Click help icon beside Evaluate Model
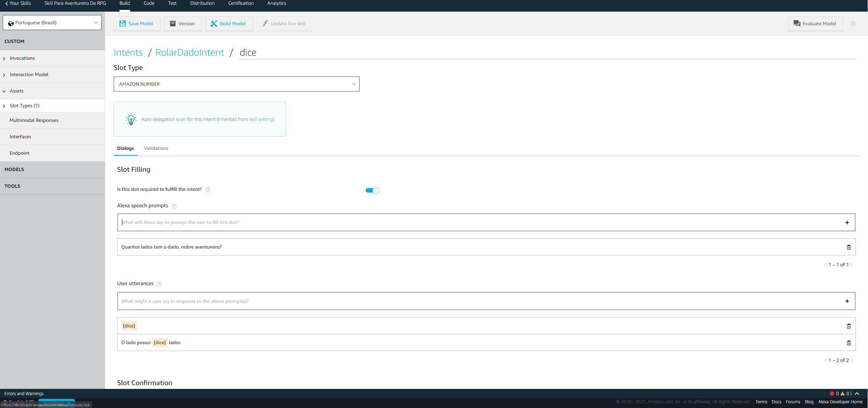This screenshot has height=408, width=868. tap(853, 24)
